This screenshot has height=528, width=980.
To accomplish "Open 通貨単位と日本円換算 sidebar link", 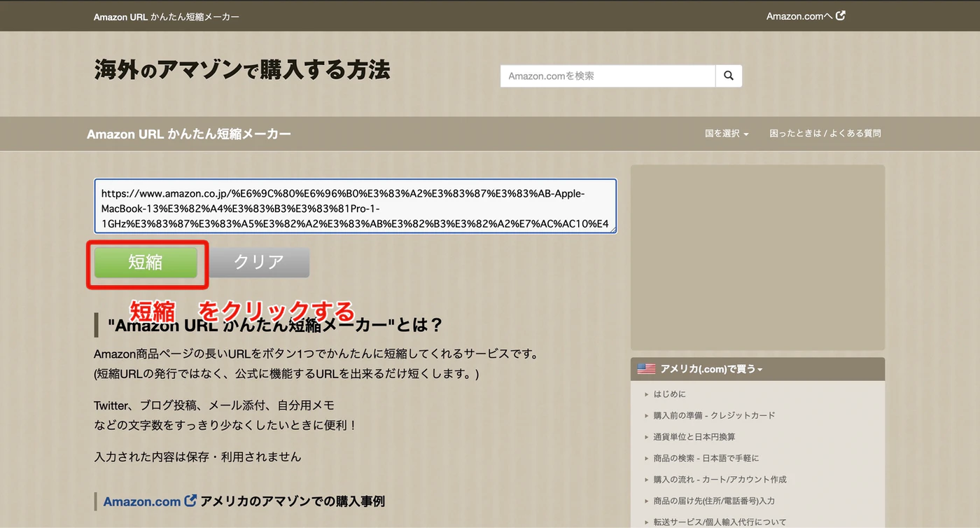I will point(694,437).
